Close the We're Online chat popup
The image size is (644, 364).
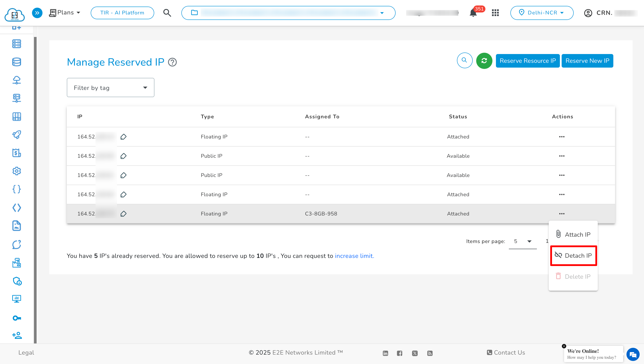coord(564,346)
